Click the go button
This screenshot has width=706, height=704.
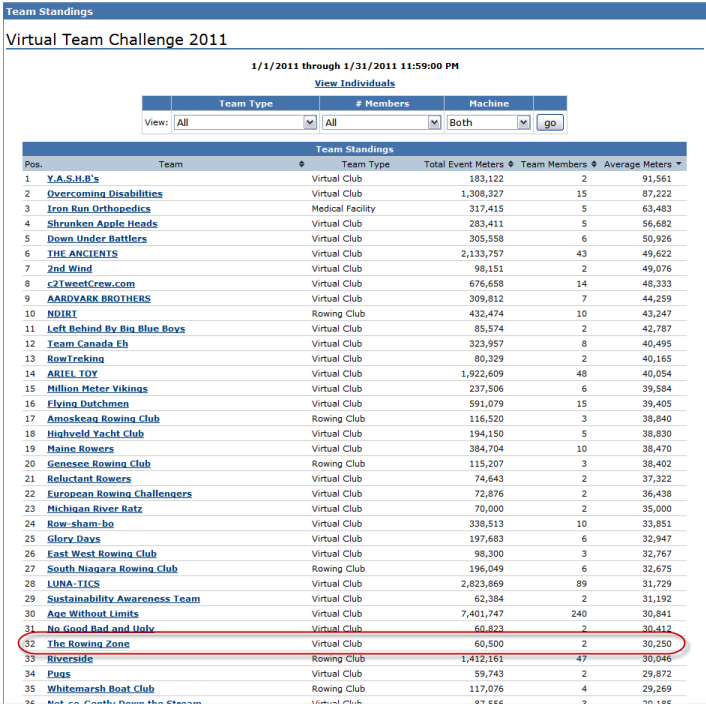pos(550,123)
